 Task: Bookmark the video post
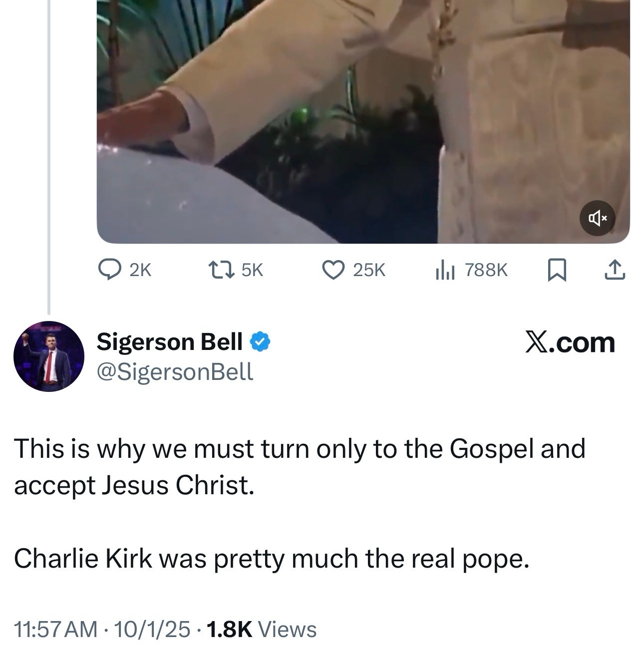pos(556,270)
